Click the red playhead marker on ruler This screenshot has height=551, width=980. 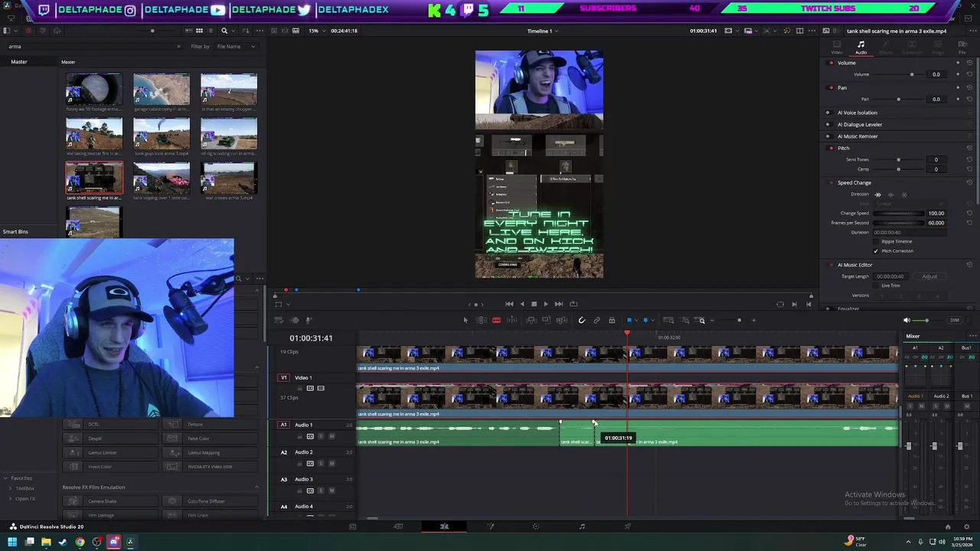[x=627, y=333]
